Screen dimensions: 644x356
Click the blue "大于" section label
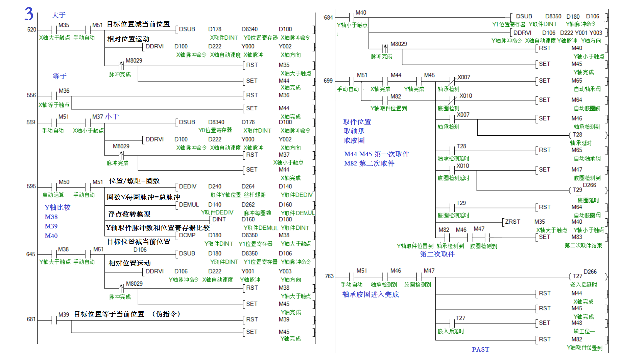tap(58, 15)
